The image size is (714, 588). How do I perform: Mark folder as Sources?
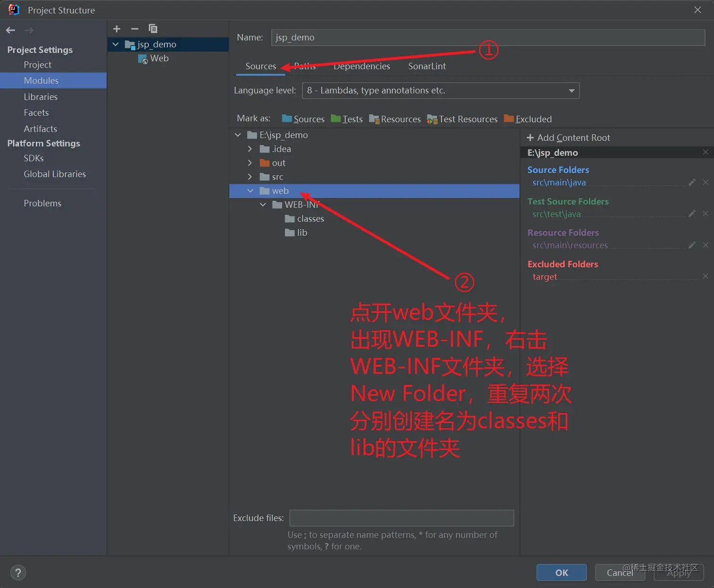303,119
